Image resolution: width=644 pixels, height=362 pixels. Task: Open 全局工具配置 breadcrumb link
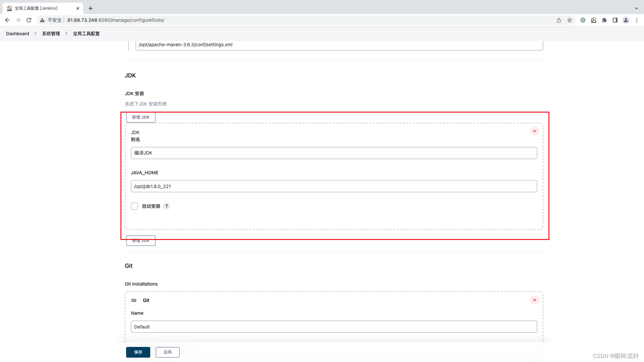(x=86, y=34)
